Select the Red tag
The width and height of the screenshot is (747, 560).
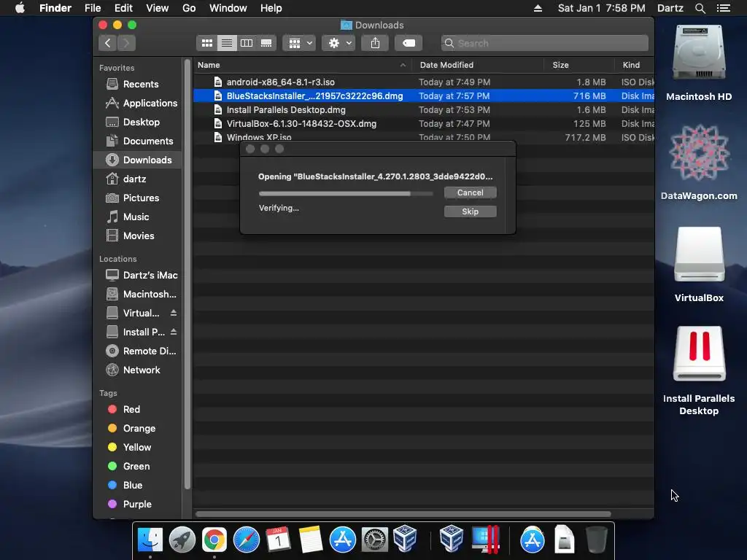click(137, 410)
